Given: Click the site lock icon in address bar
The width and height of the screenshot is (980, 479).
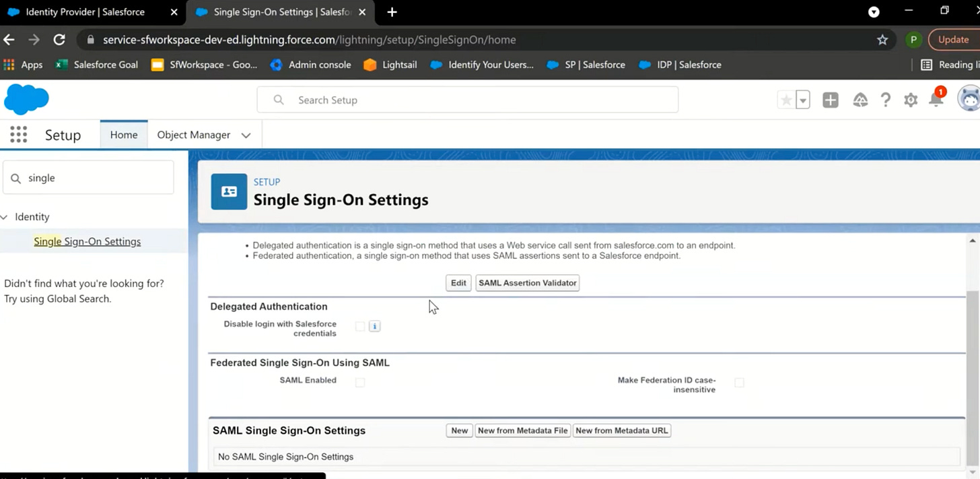Looking at the screenshot, I should [x=90, y=40].
